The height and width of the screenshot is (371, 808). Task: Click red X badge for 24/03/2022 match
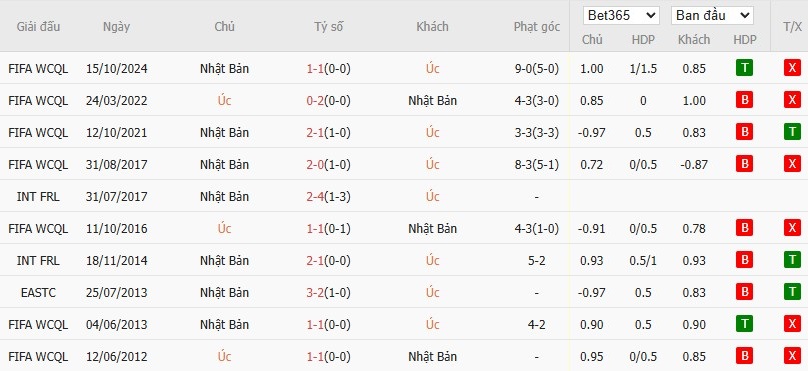pyautogui.click(x=792, y=100)
